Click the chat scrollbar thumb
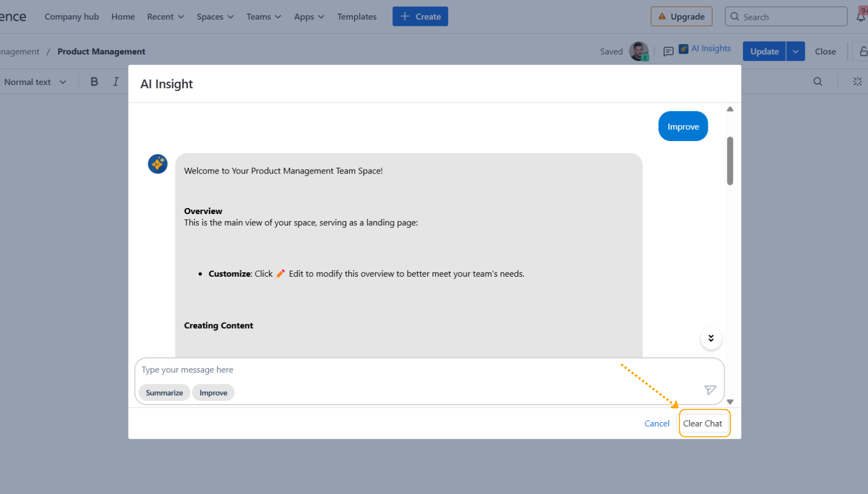 [730, 161]
